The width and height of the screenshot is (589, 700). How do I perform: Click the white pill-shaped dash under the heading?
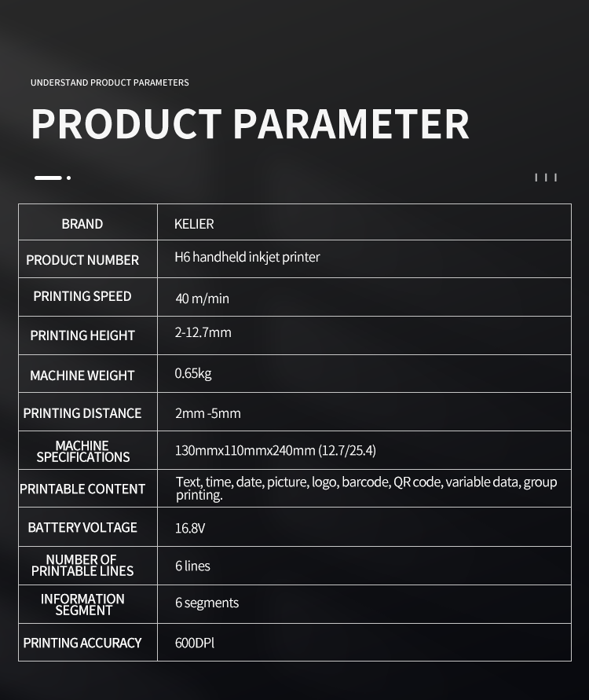(48, 178)
